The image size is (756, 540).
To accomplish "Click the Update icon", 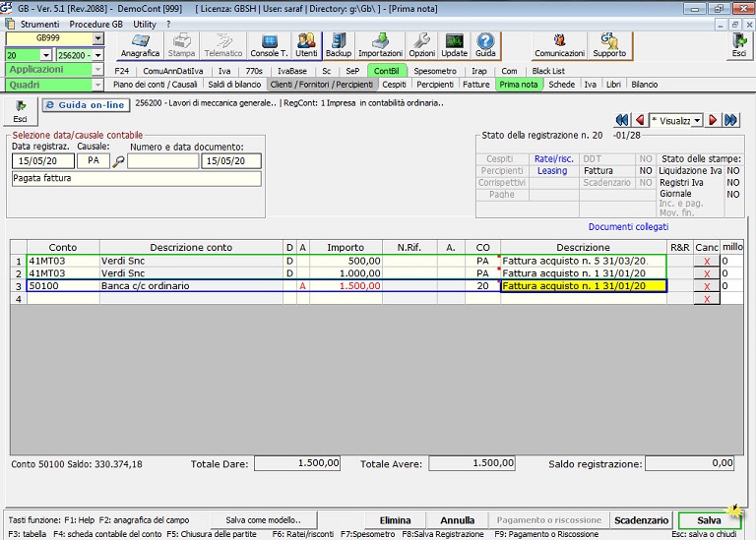I will click(454, 45).
